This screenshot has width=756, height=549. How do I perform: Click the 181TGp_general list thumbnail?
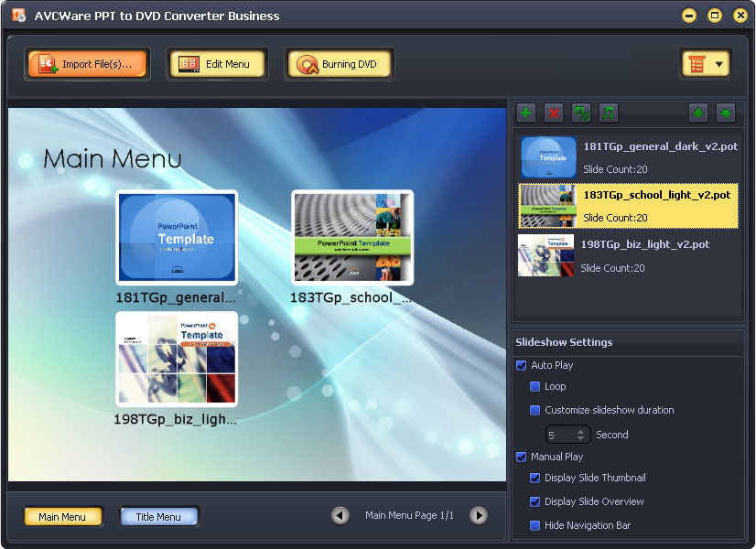pyautogui.click(x=548, y=157)
